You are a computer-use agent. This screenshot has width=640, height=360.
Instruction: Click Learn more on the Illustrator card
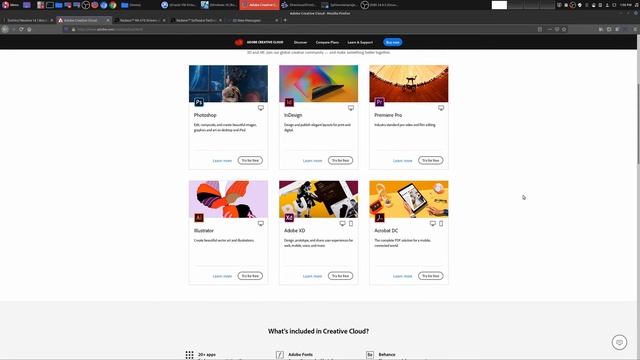pos(222,276)
